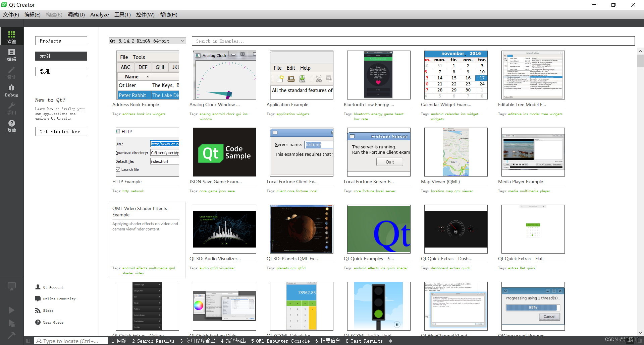Toggle the left sidebar button in status bar
This screenshot has width=644, height=345.
point(28,341)
